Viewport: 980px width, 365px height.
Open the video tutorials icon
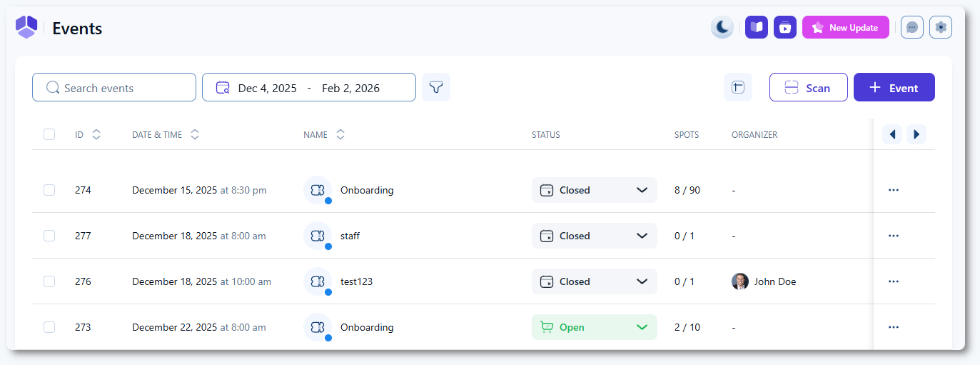tap(784, 28)
